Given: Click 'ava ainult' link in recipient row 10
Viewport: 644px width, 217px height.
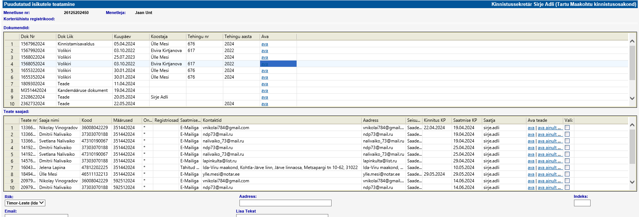Looking at the screenshot, I should (549, 187).
